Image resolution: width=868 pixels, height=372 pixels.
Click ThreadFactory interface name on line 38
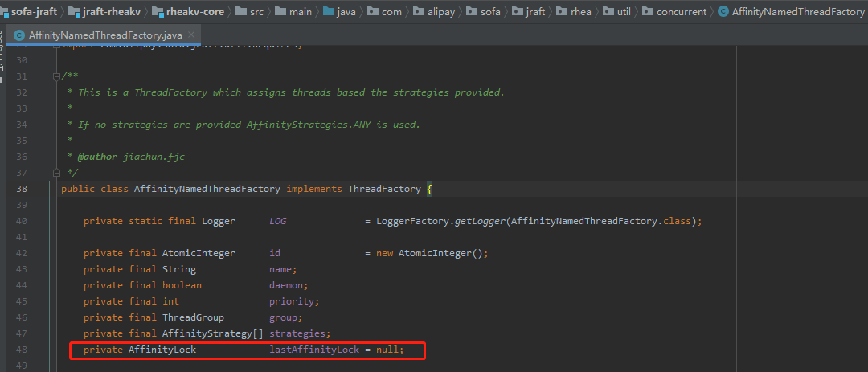point(383,189)
